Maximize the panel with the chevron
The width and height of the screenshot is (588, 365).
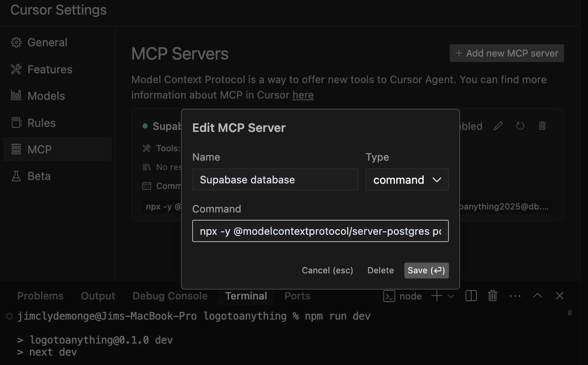pyautogui.click(x=538, y=296)
